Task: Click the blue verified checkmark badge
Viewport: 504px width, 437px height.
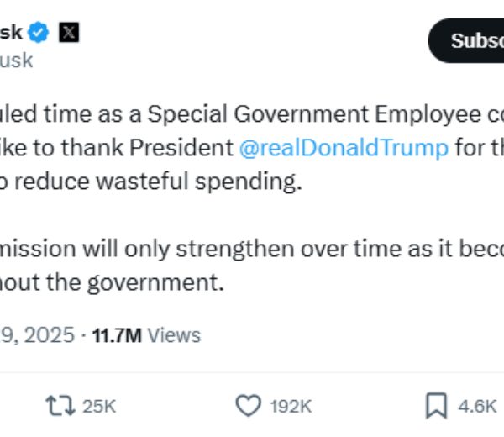Action: click(39, 33)
